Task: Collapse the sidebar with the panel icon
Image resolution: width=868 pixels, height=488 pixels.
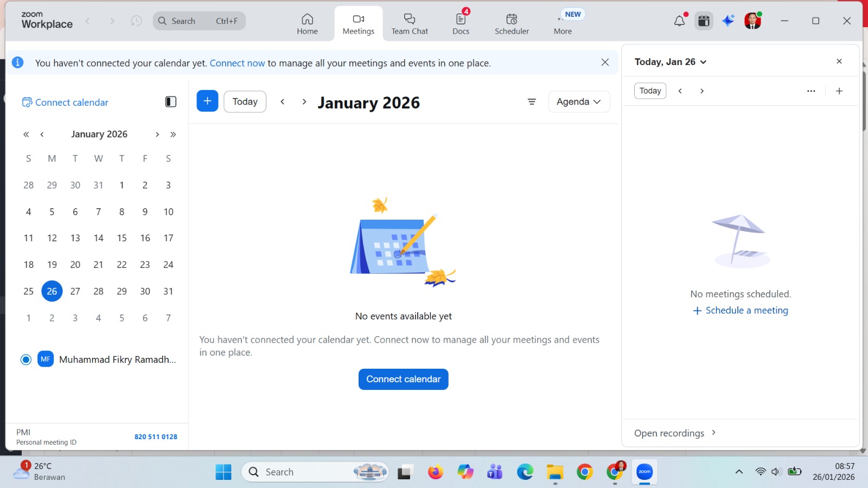Action: (170, 102)
